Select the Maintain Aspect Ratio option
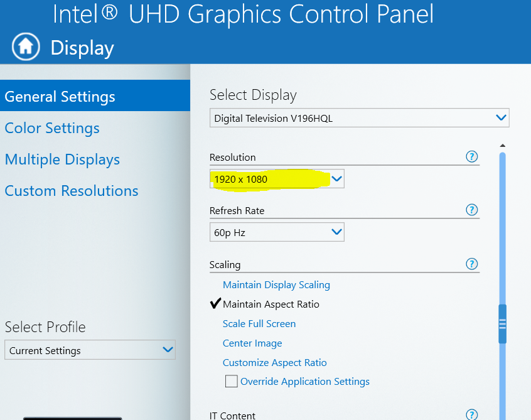Viewport: 531px width, 420px height. [x=271, y=304]
